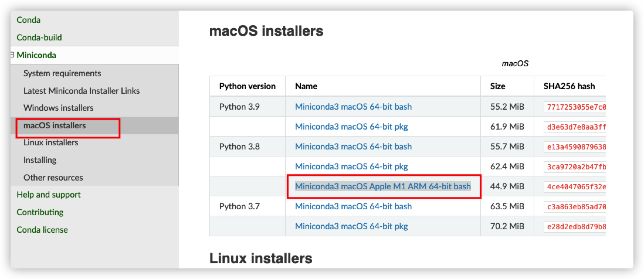Select Miniconda in the sidebar

[36, 55]
